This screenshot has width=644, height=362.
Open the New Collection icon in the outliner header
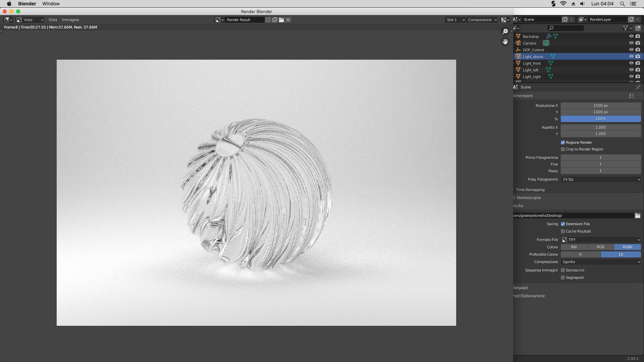pyautogui.click(x=638, y=28)
